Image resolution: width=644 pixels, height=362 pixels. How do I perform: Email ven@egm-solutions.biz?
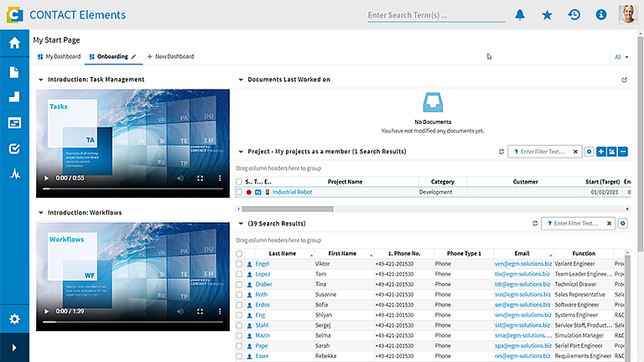pyautogui.click(x=523, y=264)
